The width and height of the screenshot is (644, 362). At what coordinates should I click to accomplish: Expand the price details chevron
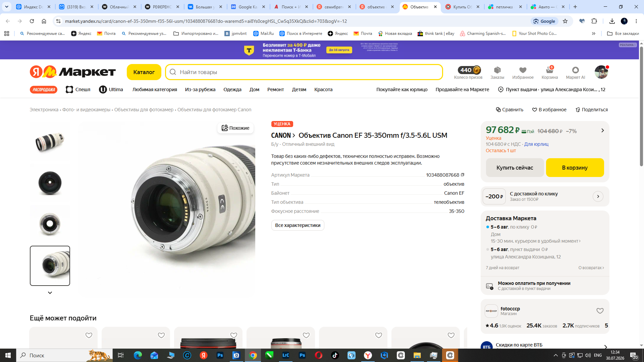[602, 130]
